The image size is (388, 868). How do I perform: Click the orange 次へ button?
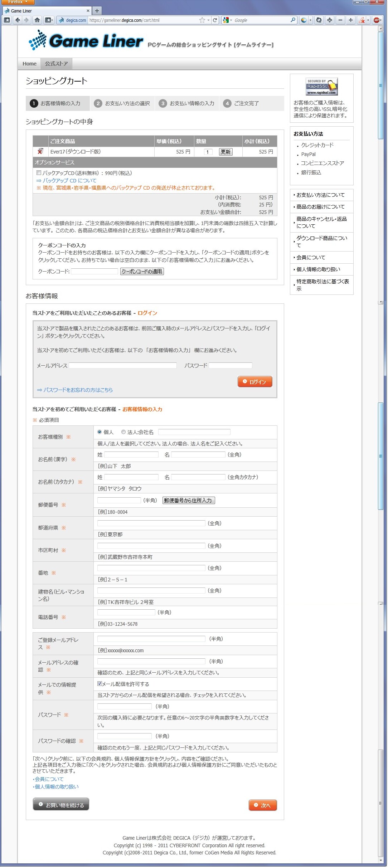(263, 805)
